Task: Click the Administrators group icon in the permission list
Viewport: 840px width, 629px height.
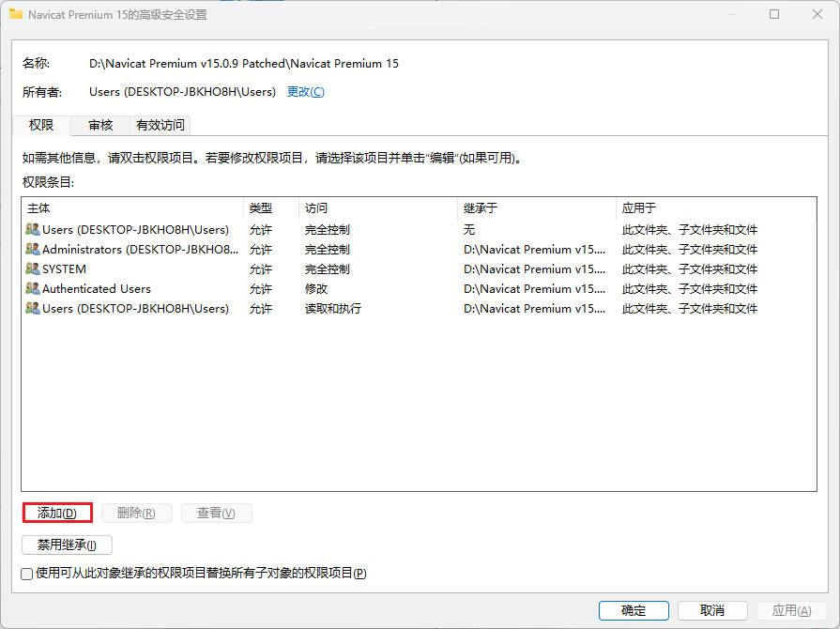Action: click(x=31, y=249)
